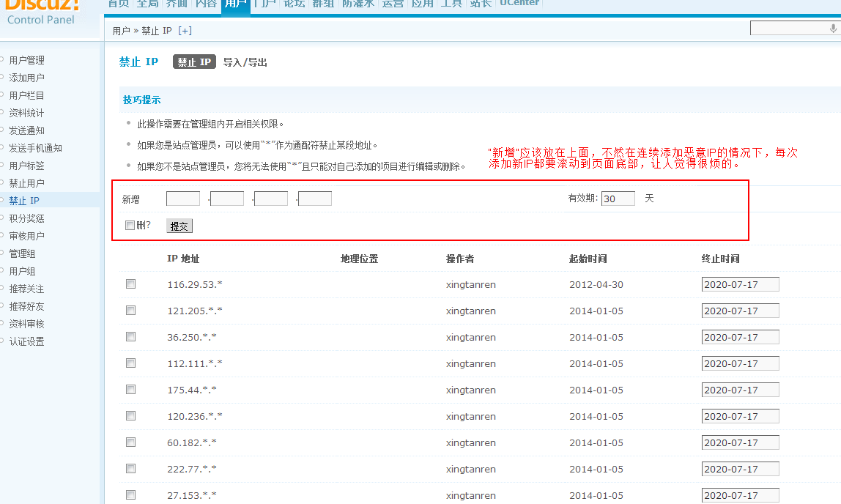Open 认证设置 in sidebar
The image size is (841, 504).
point(27,341)
